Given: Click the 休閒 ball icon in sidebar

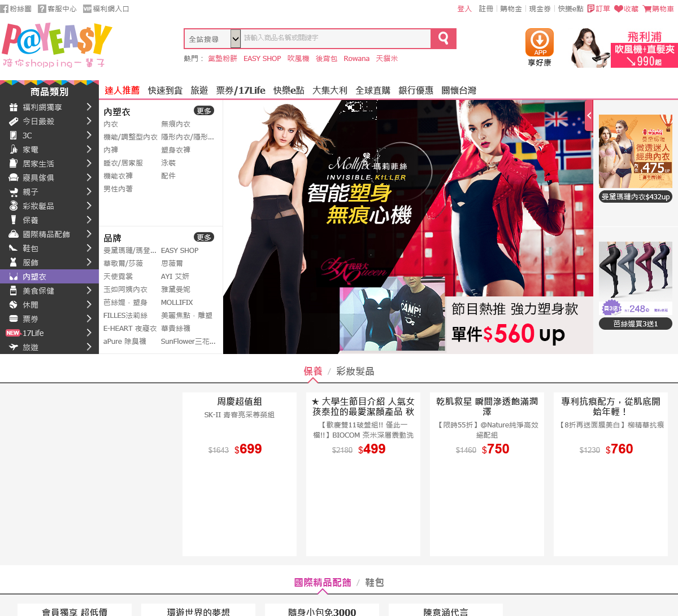Looking at the screenshot, I should coord(14,305).
